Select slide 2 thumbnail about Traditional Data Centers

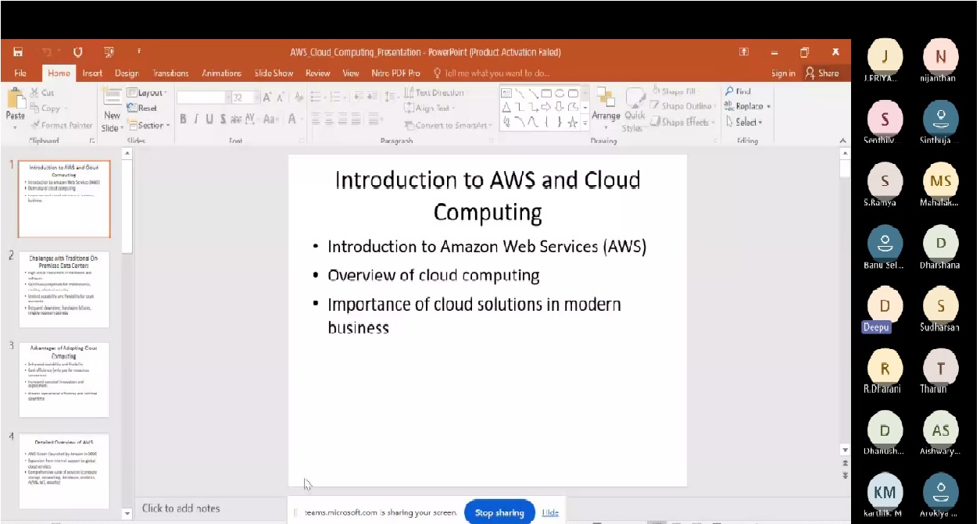pos(64,289)
